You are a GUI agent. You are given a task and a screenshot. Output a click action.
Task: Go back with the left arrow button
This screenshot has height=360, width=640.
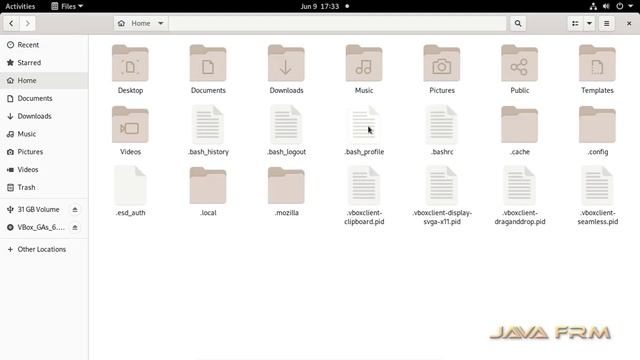coord(11,23)
